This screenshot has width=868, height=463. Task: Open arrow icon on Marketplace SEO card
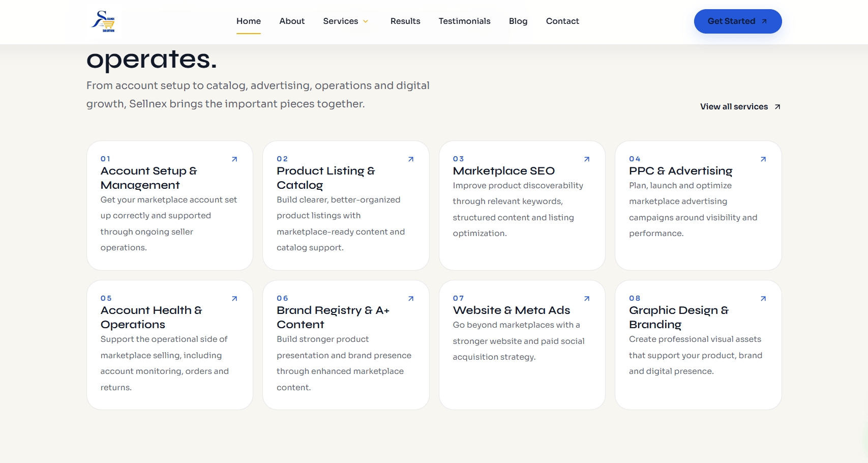[587, 159]
